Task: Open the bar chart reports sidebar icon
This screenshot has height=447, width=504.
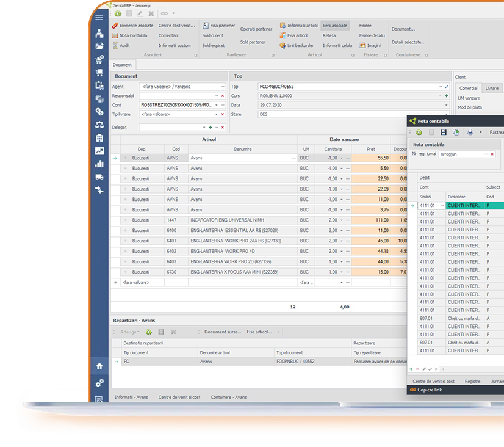Action: 99,164
